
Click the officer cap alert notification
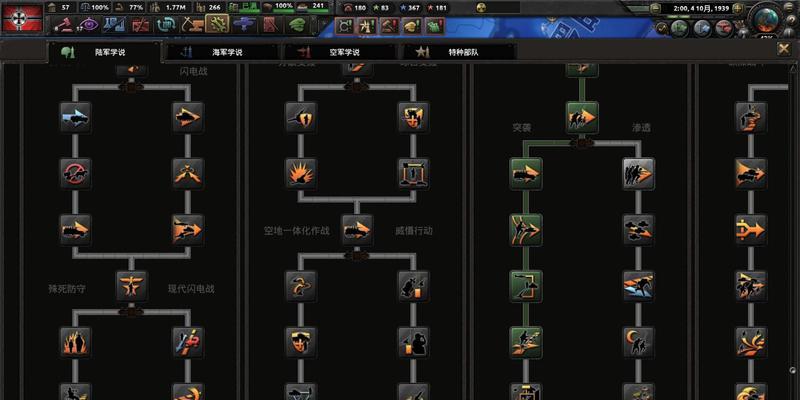(x=412, y=24)
